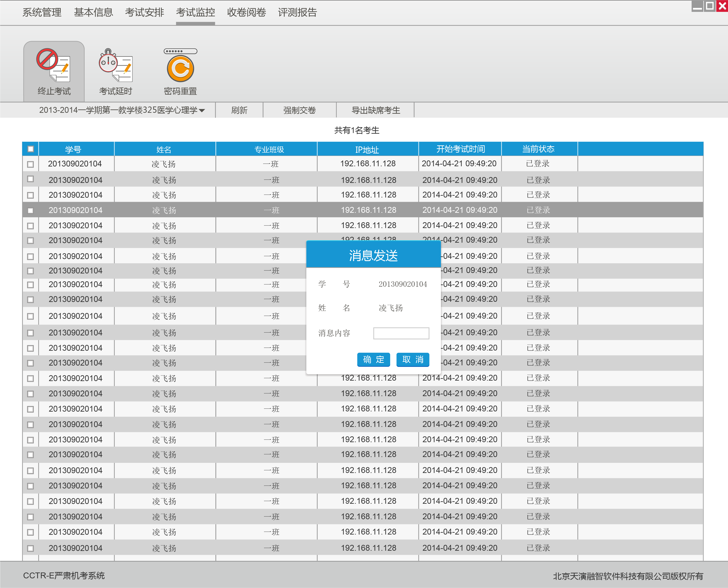
Task: Open the 系统管理 menu
Action: coord(42,13)
